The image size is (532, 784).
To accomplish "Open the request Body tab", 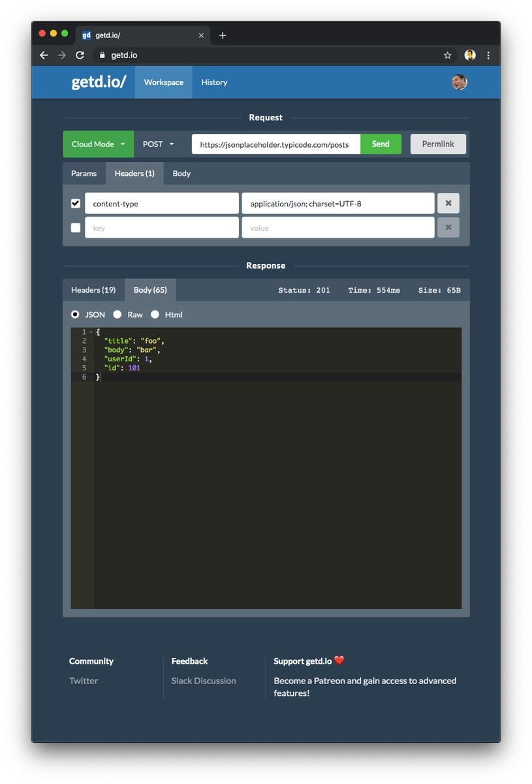I will pos(181,173).
